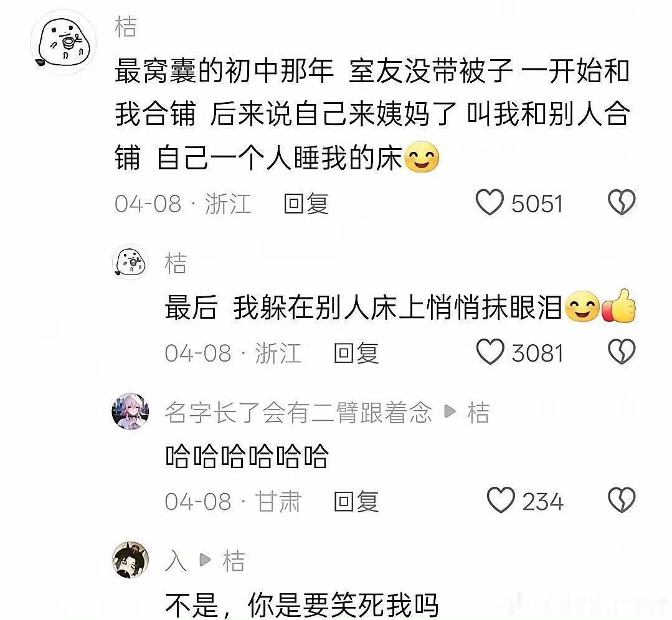Tap the broken-heart icon beside 234 likes
The width and height of the screenshot is (672, 620).
(622, 500)
